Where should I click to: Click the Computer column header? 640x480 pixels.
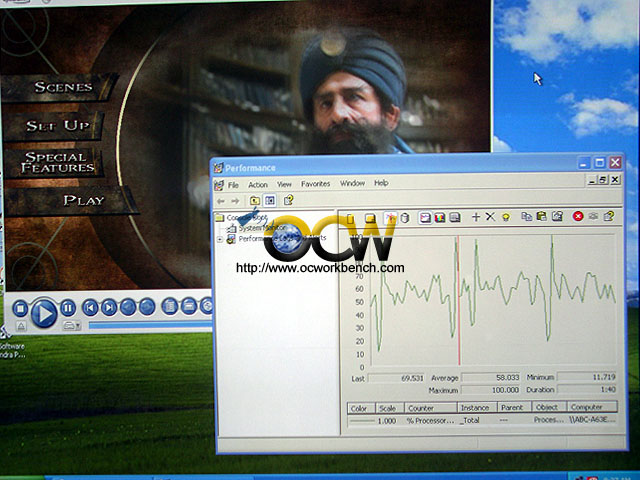tap(591, 407)
